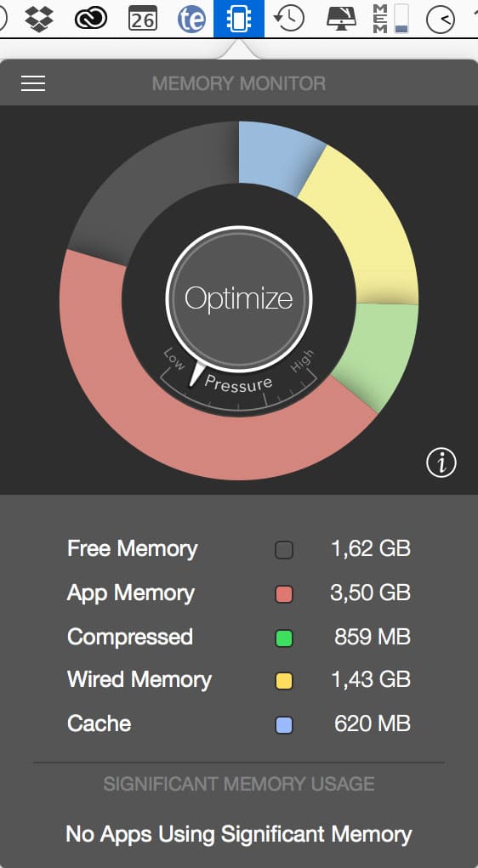The height and width of the screenshot is (868, 478).
Task: Click the display monitor menu bar icon
Action: point(341,19)
